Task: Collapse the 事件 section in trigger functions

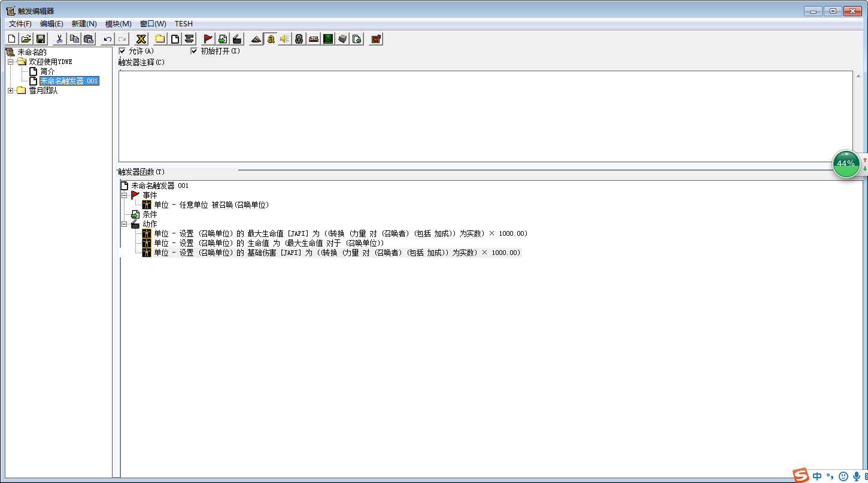Action: click(x=125, y=195)
